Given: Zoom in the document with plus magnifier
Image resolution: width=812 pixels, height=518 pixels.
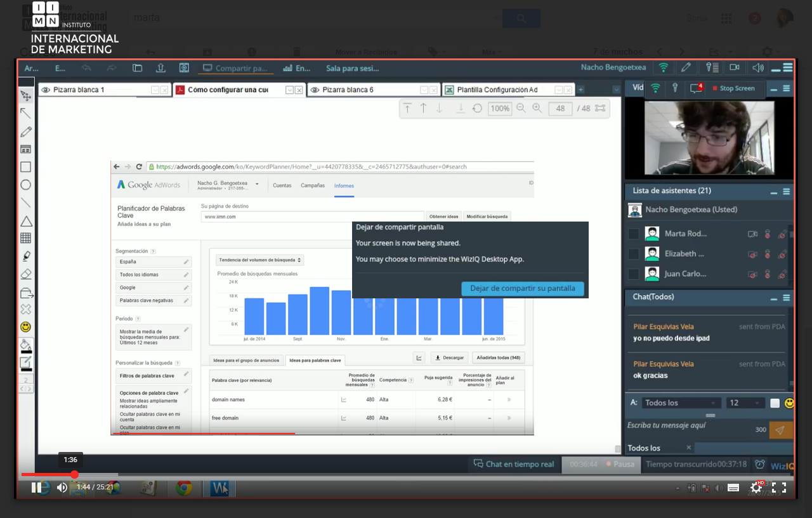Looking at the screenshot, I should coord(537,109).
